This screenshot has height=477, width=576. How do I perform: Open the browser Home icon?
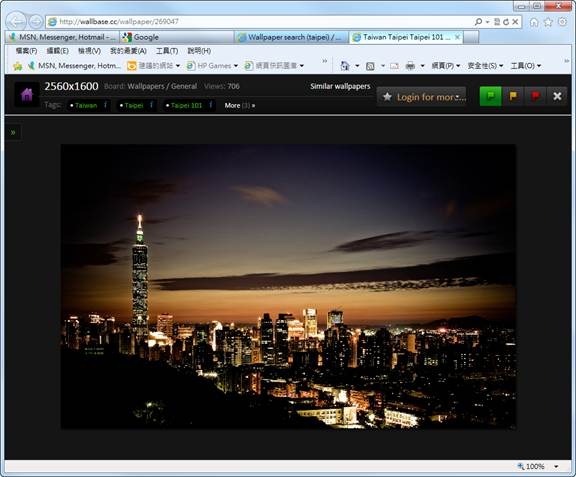[534, 22]
